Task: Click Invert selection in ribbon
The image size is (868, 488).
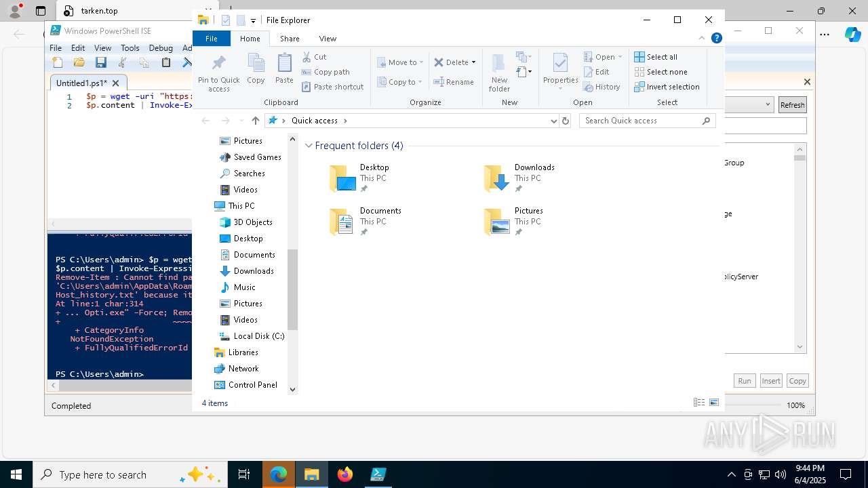Action: pyautogui.click(x=667, y=87)
